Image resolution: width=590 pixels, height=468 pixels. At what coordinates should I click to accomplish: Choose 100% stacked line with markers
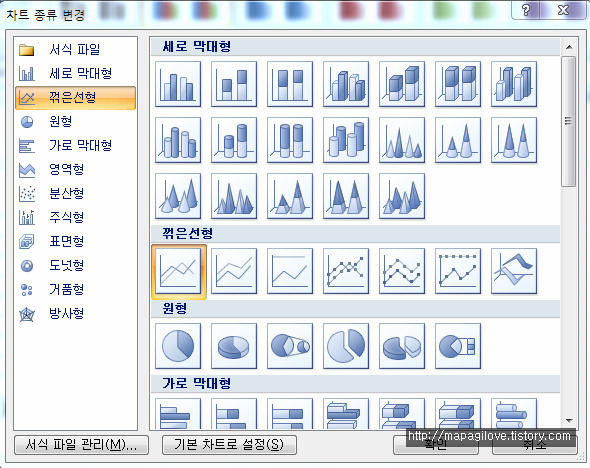pyautogui.click(x=458, y=271)
